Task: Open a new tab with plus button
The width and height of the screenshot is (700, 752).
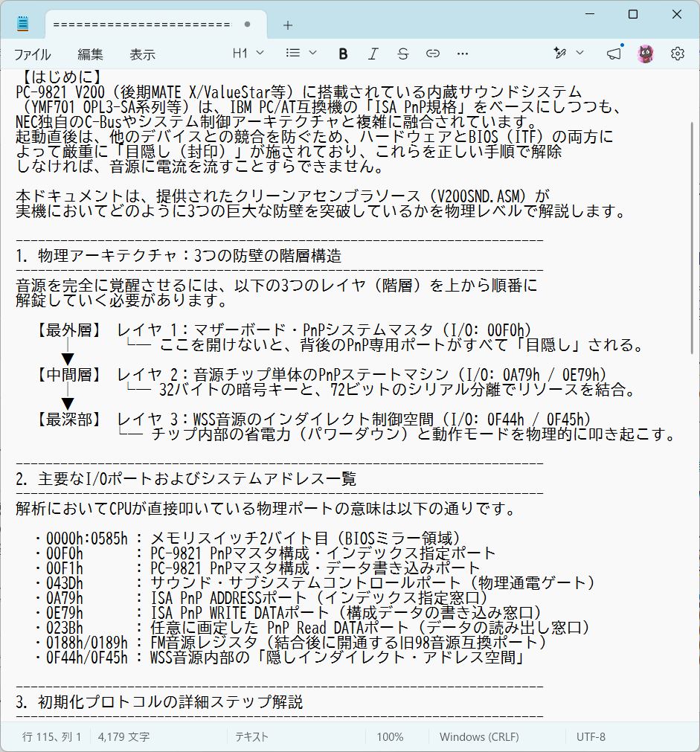Action: click(x=288, y=25)
